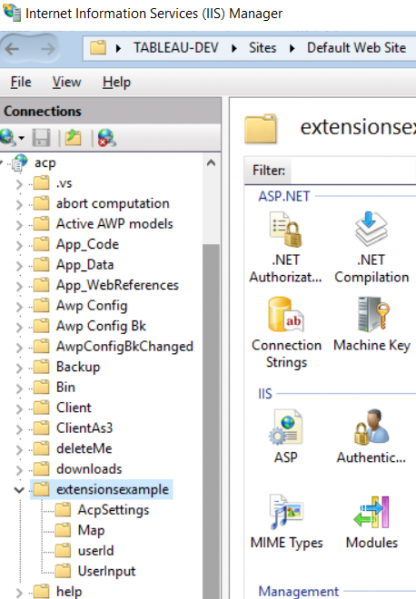Expand the deleteMe folder node
This screenshot has width=416, height=599.
coord(19,449)
